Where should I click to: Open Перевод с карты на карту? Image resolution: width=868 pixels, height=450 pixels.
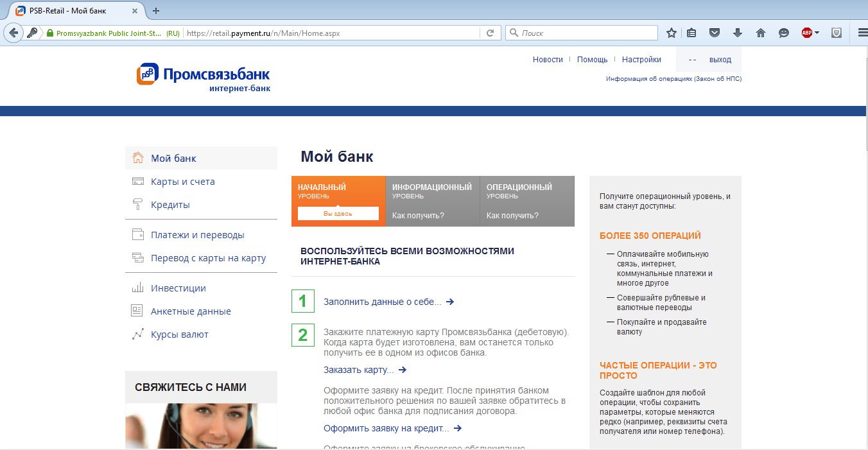[208, 258]
